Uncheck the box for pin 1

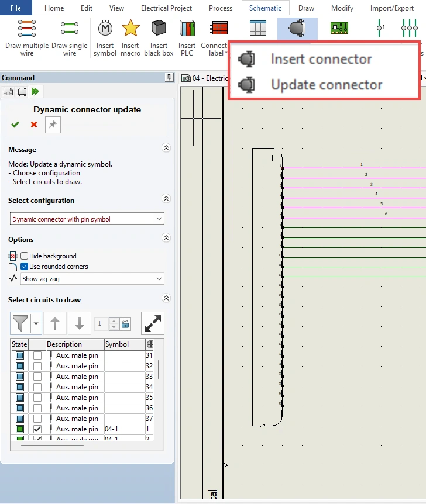(37, 429)
